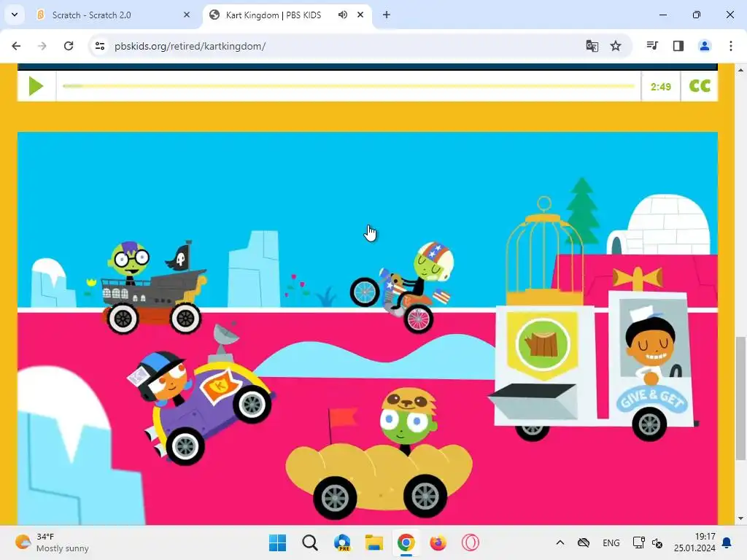This screenshot has width=747, height=560.
Task: Click the page vertical scrollbar thumb
Action: 740,398
